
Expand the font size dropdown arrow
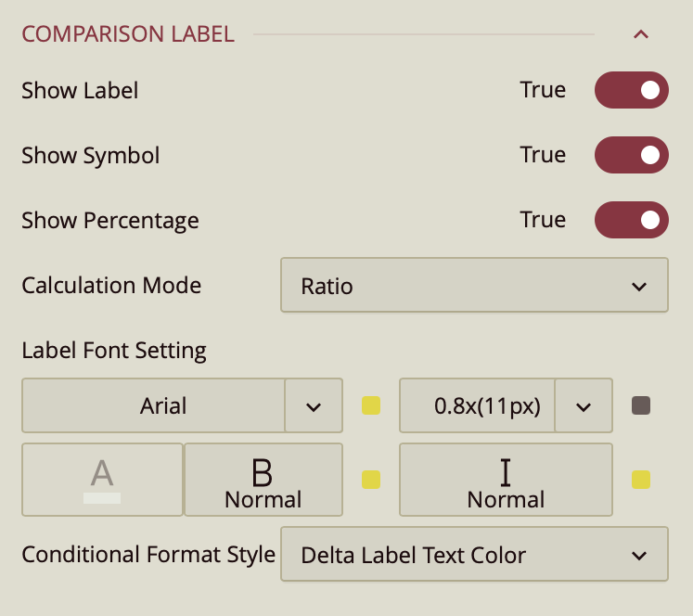pos(584,405)
